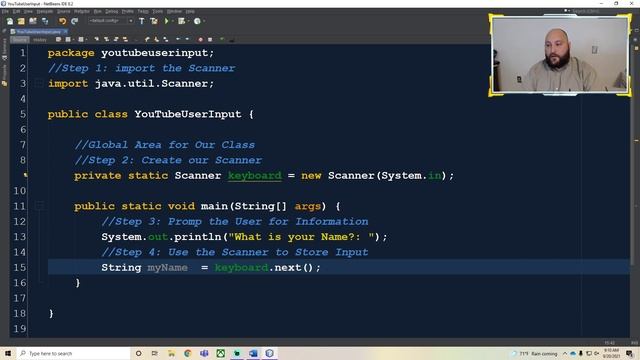Screen dimensions: 640x360
Task: Open the File menu
Action: click(x=5, y=11)
